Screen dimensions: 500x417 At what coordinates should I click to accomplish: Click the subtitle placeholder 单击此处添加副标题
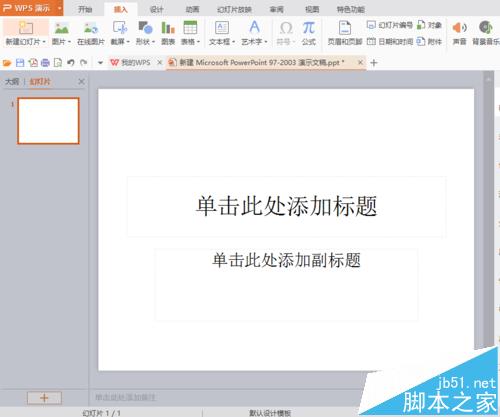coord(286,284)
